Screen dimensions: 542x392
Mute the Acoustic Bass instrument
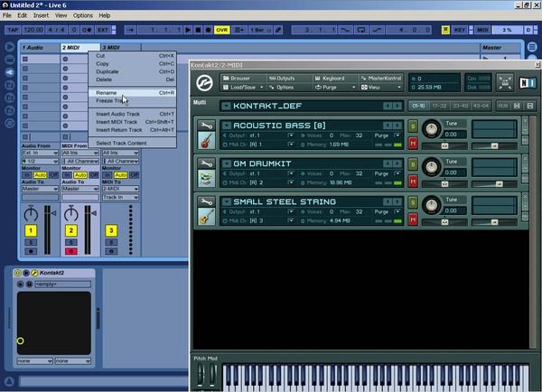(413, 144)
